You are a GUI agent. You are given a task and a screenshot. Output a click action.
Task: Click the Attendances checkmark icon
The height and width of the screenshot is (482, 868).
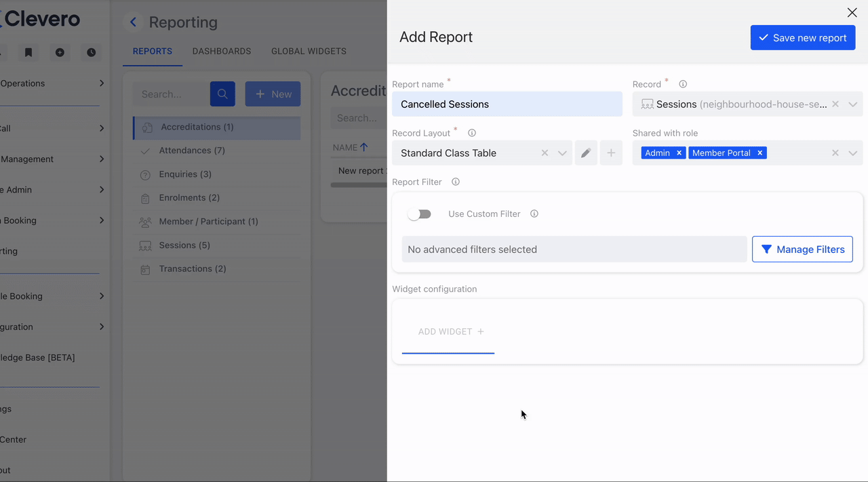click(145, 151)
